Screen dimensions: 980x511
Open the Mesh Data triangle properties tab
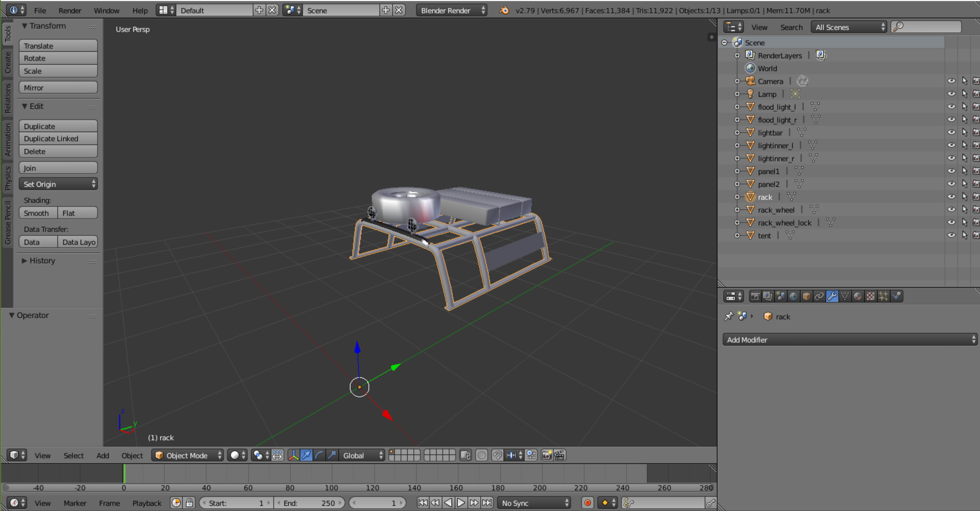point(845,296)
